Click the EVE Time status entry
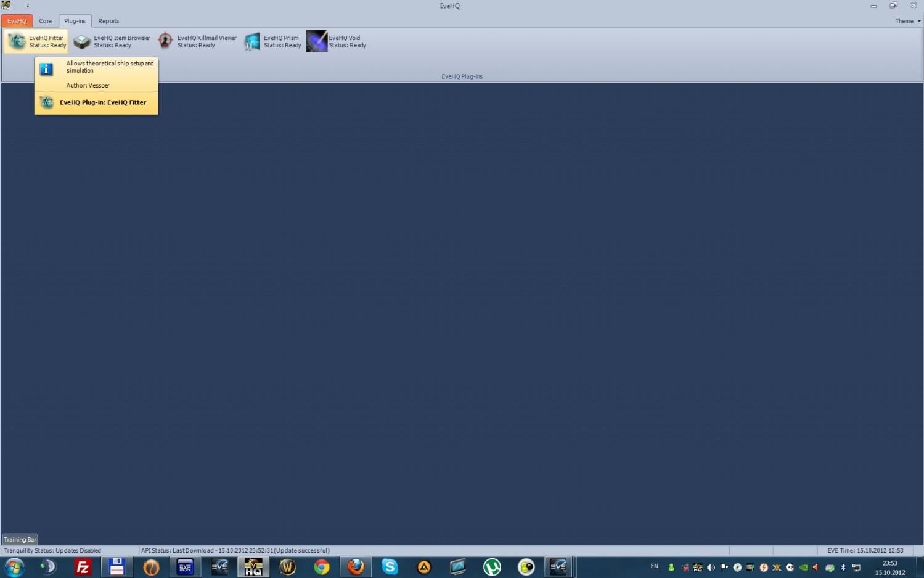924x578 pixels. click(x=865, y=550)
